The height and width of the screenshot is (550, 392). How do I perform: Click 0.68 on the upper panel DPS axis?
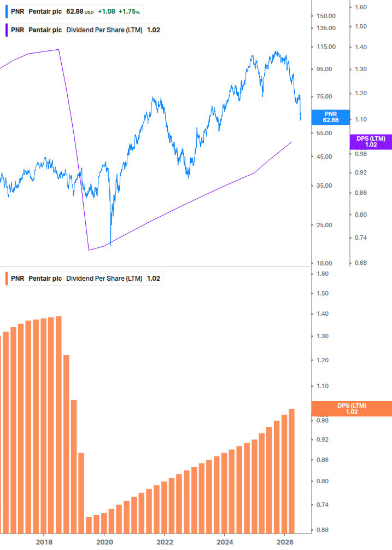point(361,263)
